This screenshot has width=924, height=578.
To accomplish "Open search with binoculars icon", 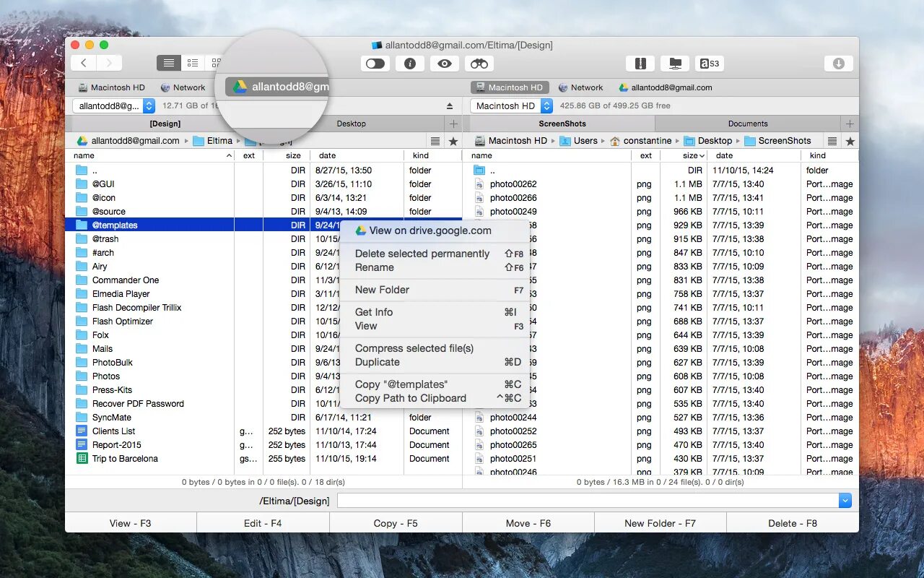I will [479, 64].
